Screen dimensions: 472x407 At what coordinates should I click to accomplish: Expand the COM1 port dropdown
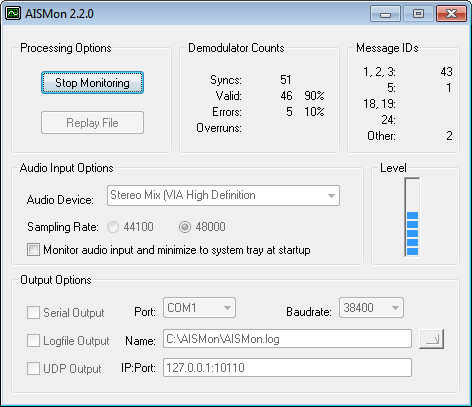pos(199,308)
